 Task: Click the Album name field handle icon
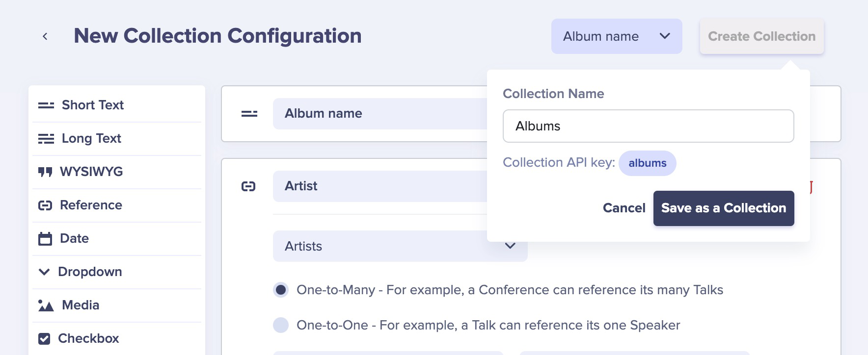point(249,114)
